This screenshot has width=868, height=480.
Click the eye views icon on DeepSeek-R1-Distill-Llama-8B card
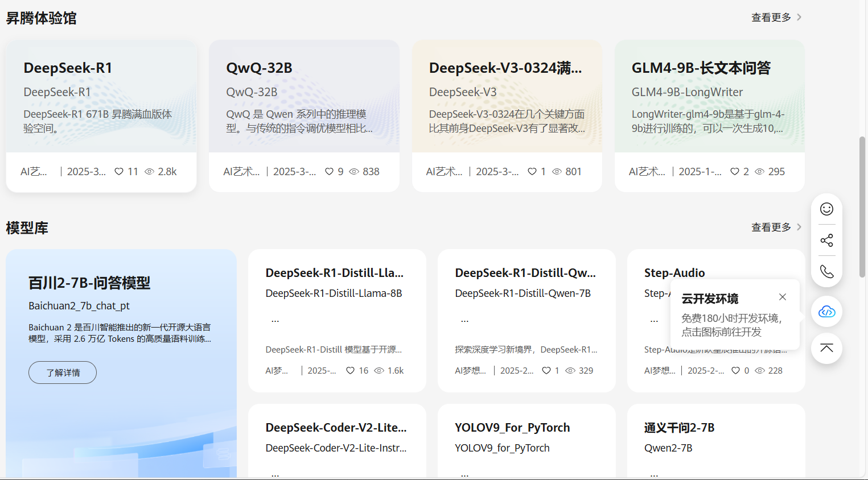point(379,370)
